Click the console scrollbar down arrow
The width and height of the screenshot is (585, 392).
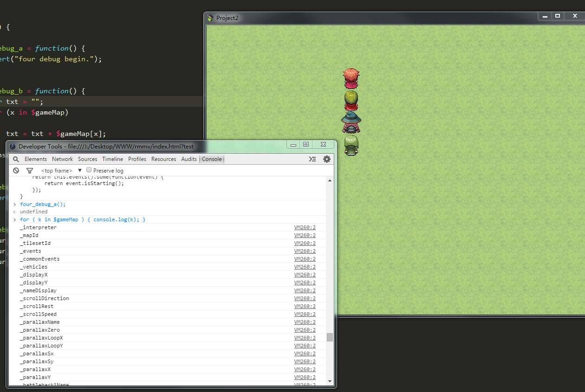(330, 381)
